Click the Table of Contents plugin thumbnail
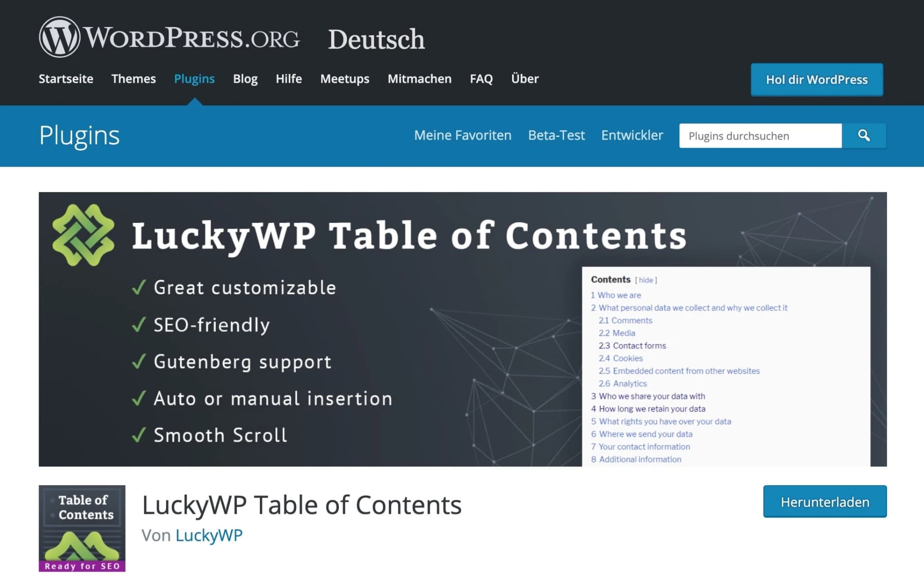 point(82,528)
